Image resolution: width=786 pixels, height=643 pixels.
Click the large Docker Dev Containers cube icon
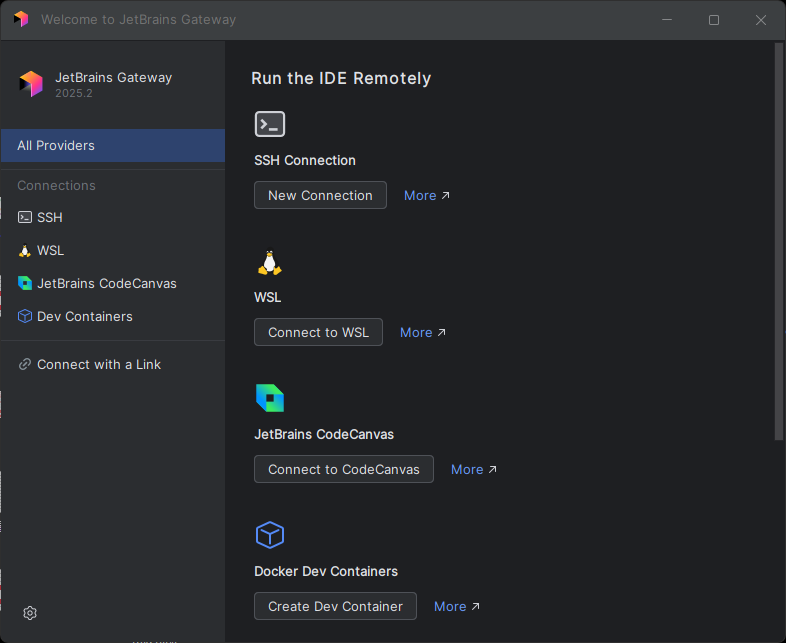tap(270, 535)
